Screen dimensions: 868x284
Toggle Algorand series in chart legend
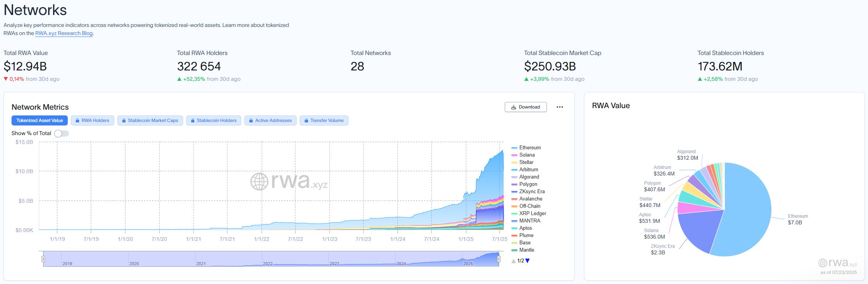pos(525,177)
